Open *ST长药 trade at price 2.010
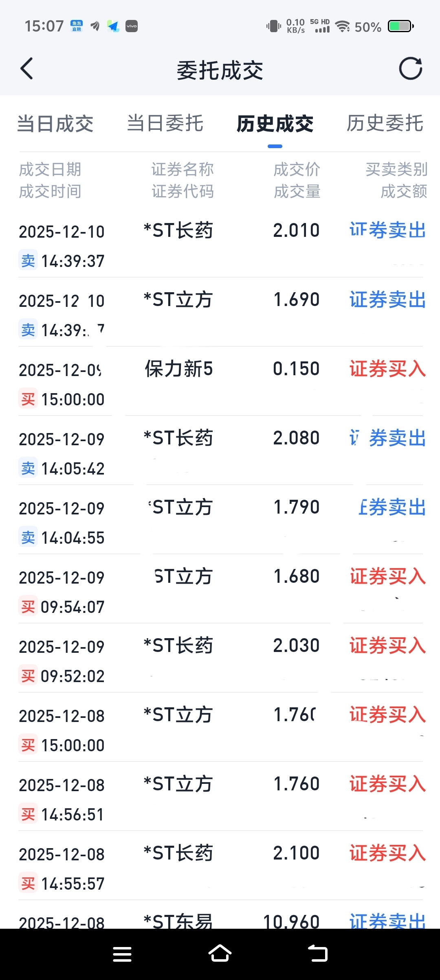 point(220,243)
